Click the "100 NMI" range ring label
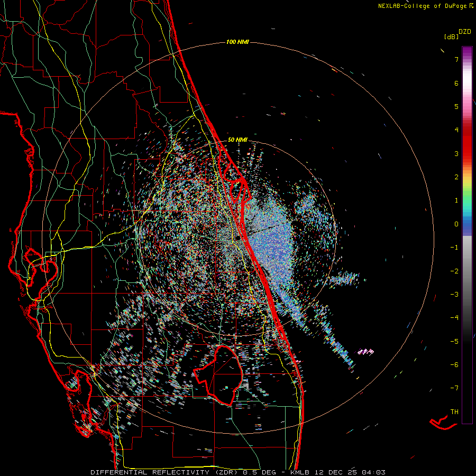The image size is (476, 476). 237,42
